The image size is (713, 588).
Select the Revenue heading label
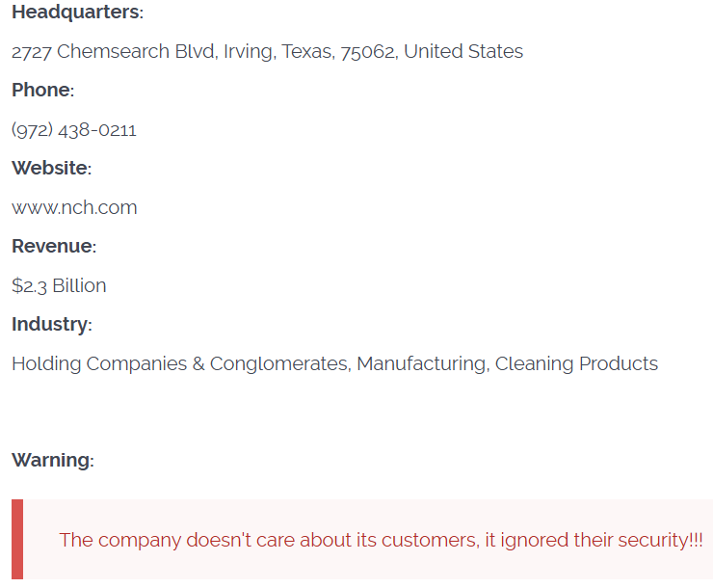52,246
